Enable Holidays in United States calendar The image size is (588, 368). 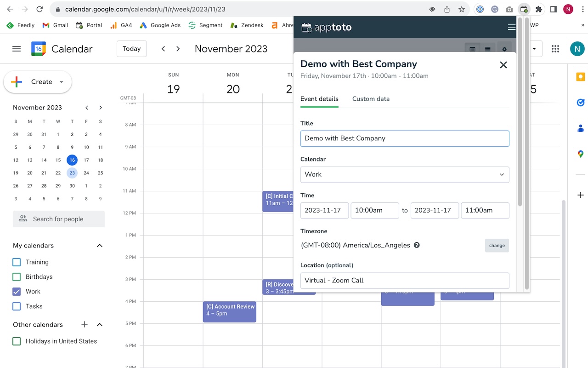tap(17, 341)
